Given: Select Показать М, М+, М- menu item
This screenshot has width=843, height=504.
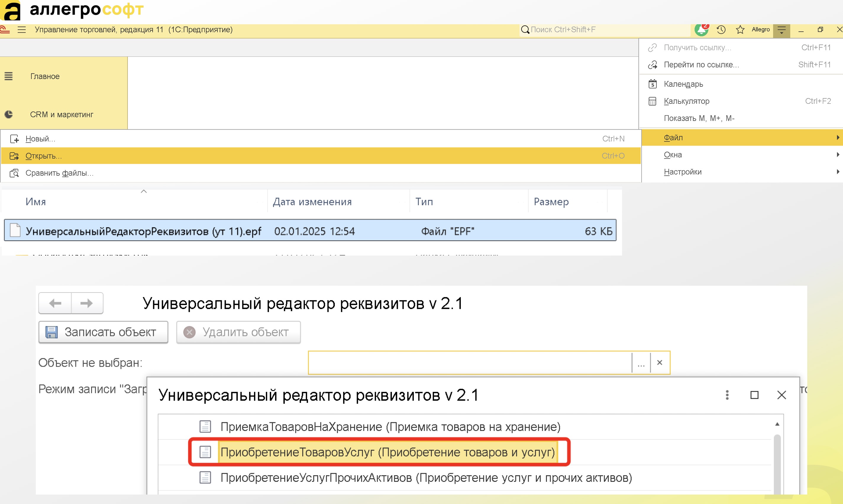Looking at the screenshot, I should pos(742,118).
